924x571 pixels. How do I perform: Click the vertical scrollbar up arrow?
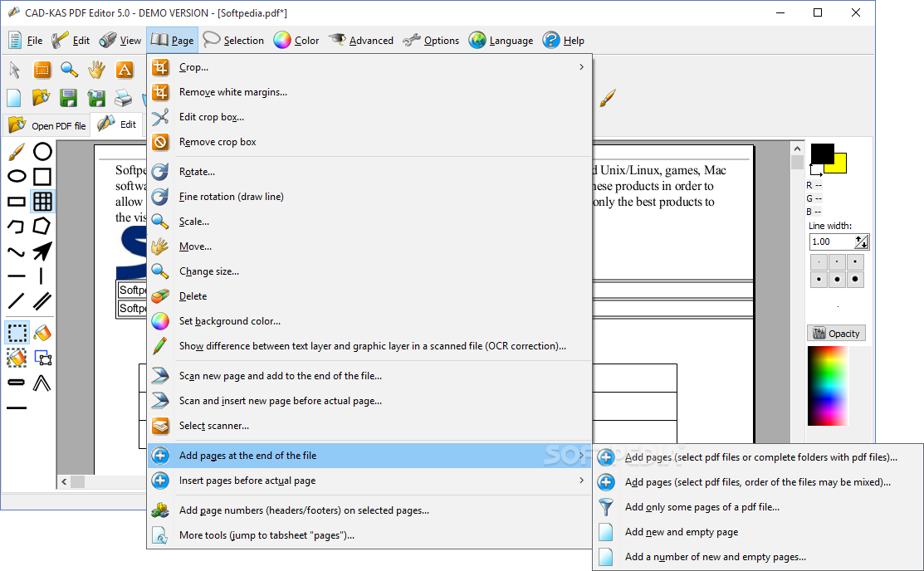click(x=797, y=149)
